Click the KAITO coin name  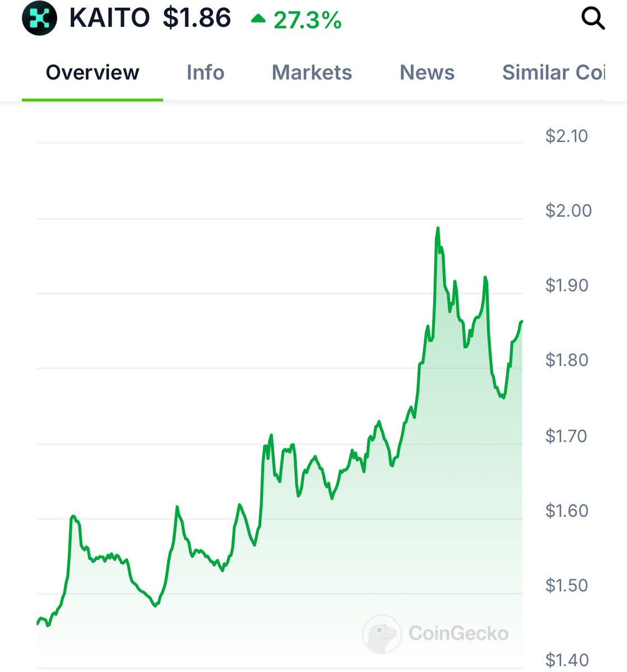pos(110,18)
